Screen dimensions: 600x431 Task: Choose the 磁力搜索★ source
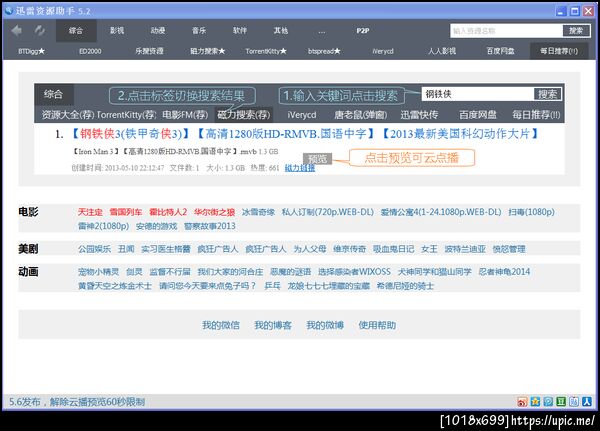[208, 51]
